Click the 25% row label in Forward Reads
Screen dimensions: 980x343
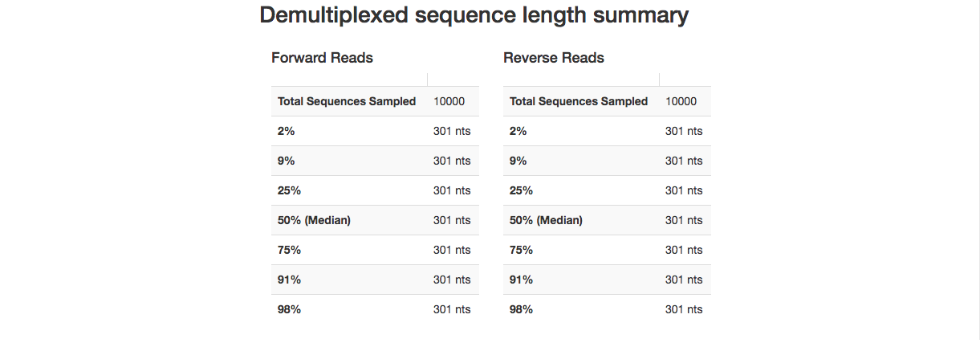289,190
